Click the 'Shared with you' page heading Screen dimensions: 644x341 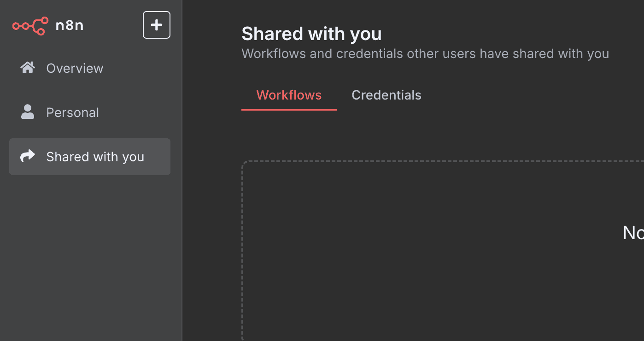[311, 33]
